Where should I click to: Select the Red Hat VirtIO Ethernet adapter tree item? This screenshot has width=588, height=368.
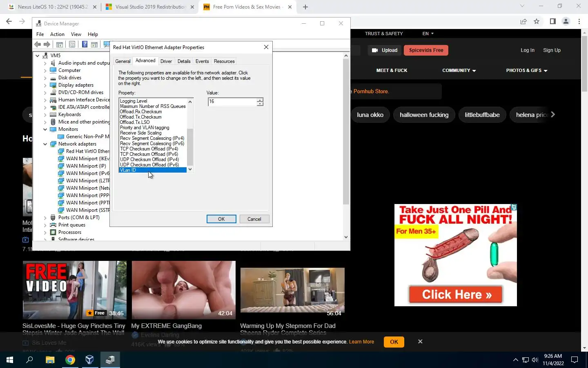[x=87, y=151]
